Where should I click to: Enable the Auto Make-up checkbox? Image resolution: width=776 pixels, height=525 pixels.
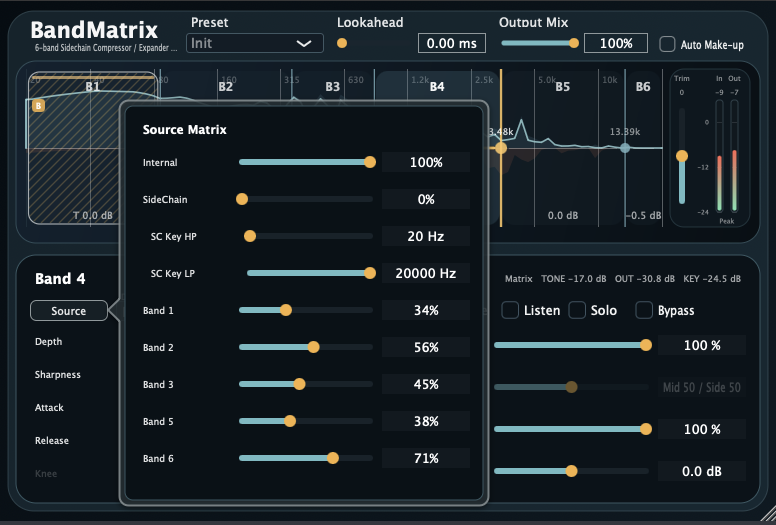pos(667,44)
